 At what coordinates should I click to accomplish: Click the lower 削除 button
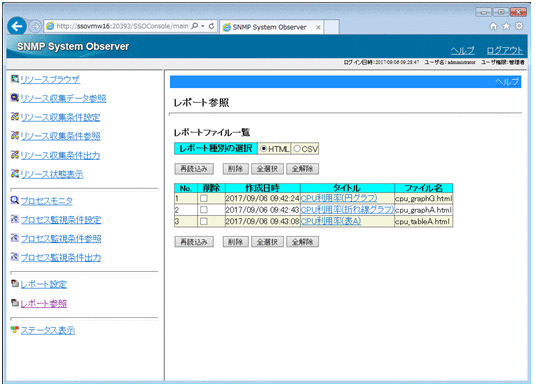click(235, 242)
